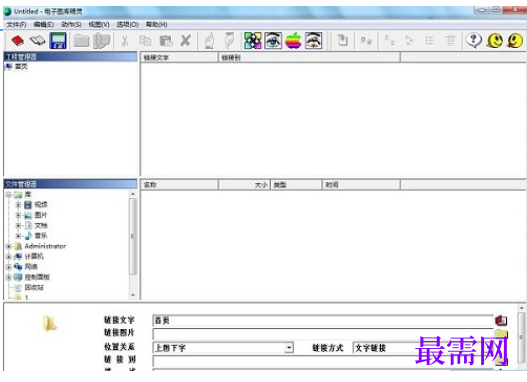
Task: Click properties panel scrollbar up arrow
Action: click(x=521, y=308)
